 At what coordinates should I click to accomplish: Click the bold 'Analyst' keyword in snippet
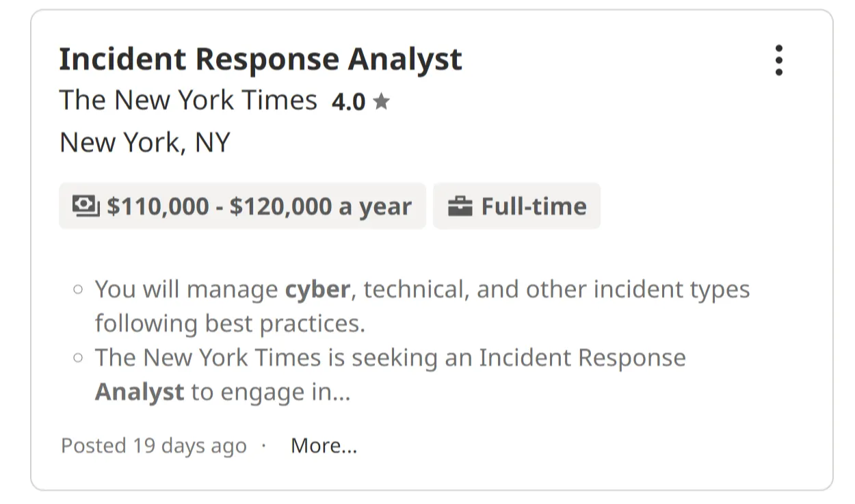click(139, 392)
